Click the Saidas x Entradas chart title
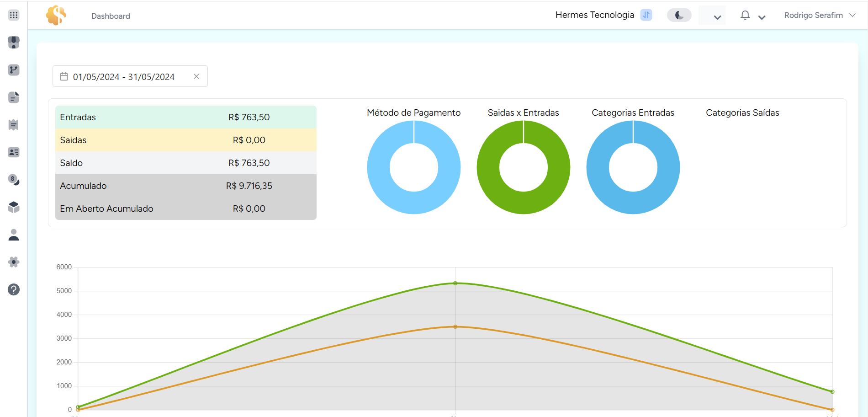The height and width of the screenshot is (417, 868). click(524, 112)
